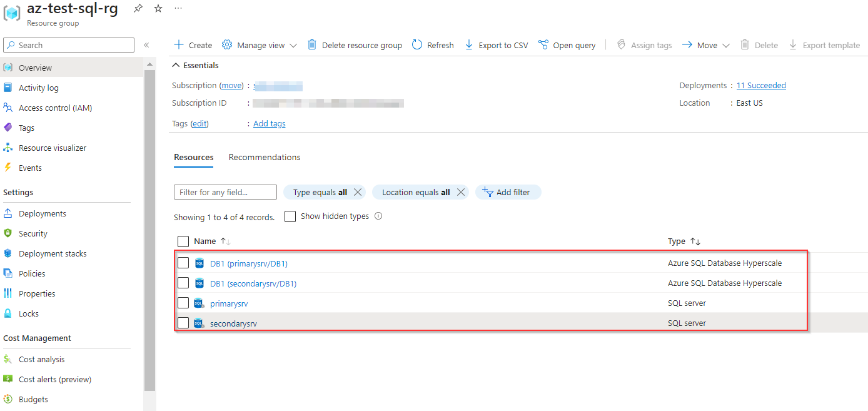Tick the secondarysrv row checkbox
This screenshot has width=868, height=411.
click(x=183, y=323)
